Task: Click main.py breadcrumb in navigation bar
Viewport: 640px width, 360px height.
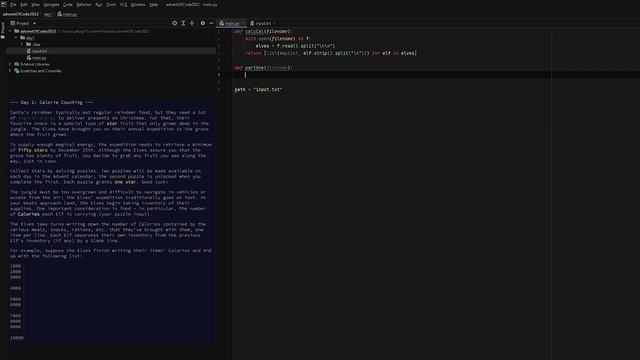Action: pyautogui.click(x=67, y=14)
